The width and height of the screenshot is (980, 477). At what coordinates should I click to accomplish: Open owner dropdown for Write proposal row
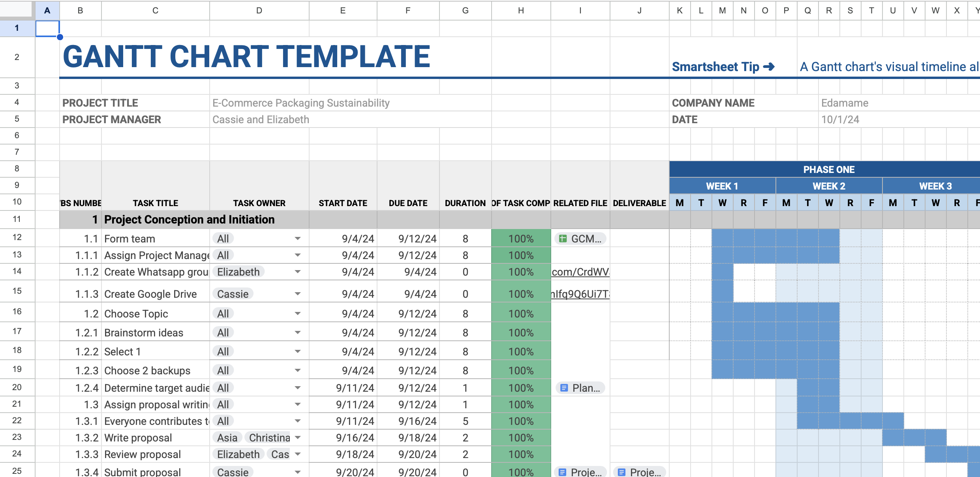[298, 438]
